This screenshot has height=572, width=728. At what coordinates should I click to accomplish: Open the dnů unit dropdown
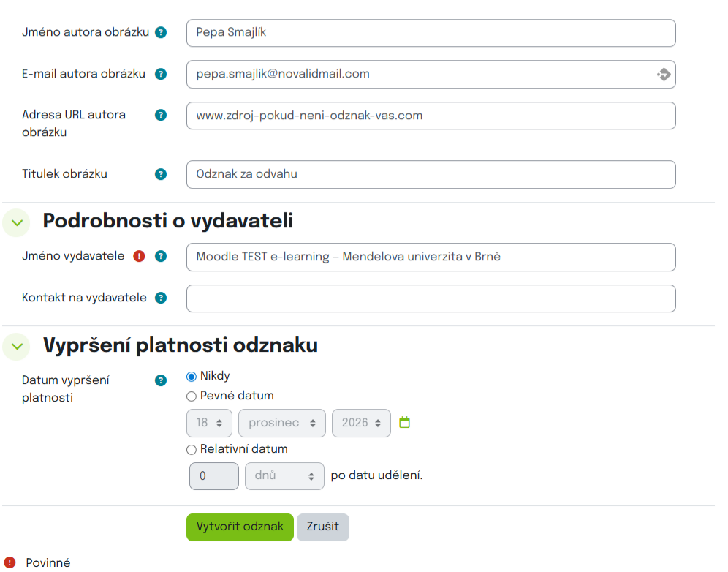[285, 475]
